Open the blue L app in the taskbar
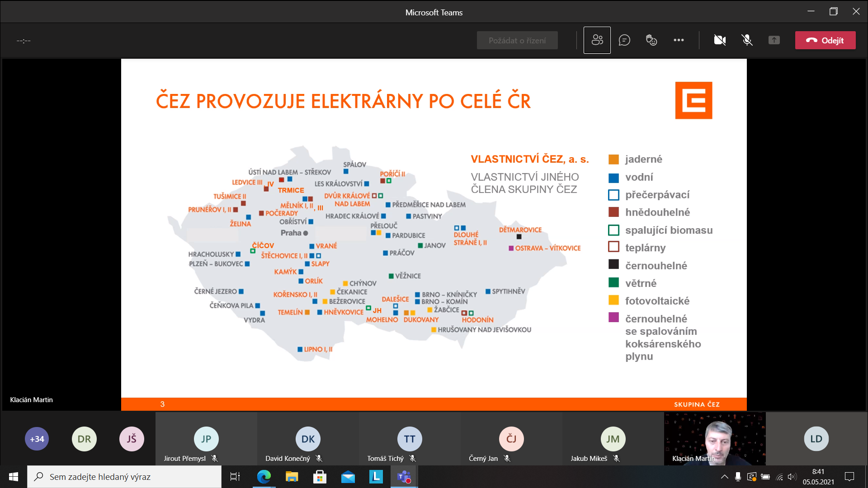This screenshot has height=488, width=868. (376, 477)
